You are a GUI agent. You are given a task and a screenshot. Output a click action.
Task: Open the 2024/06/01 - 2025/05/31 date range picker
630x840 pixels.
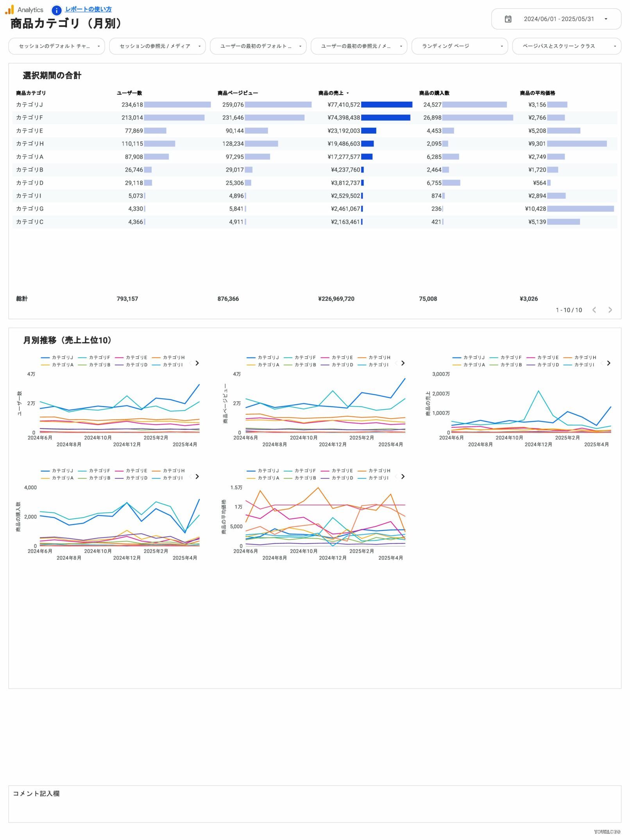pyautogui.click(x=558, y=19)
